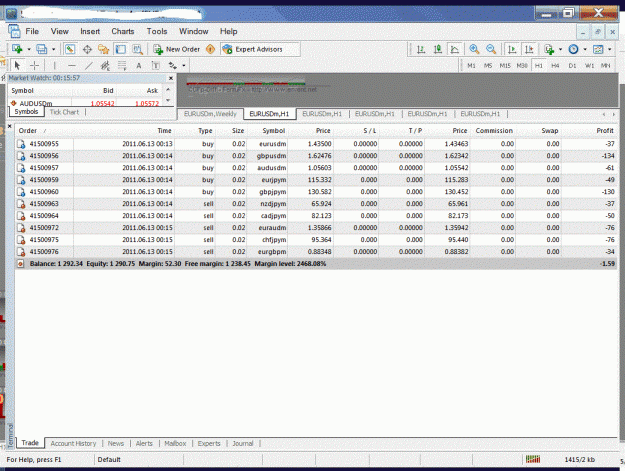Switch to the Journal tab
The height and width of the screenshot is (471, 625).
point(243,443)
